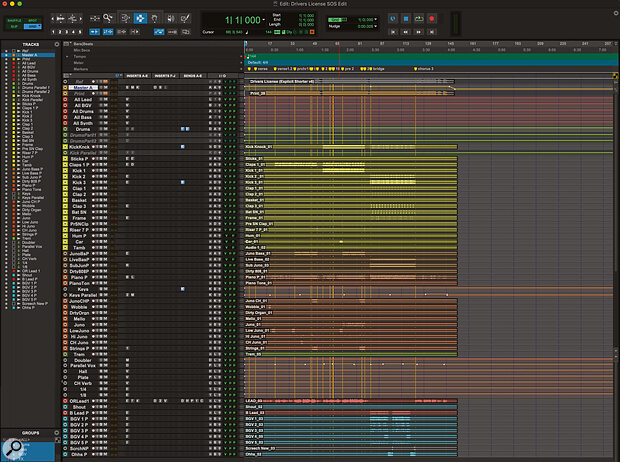
Task: Click the I/O column header
Action: pyautogui.click(x=223, y=76)
